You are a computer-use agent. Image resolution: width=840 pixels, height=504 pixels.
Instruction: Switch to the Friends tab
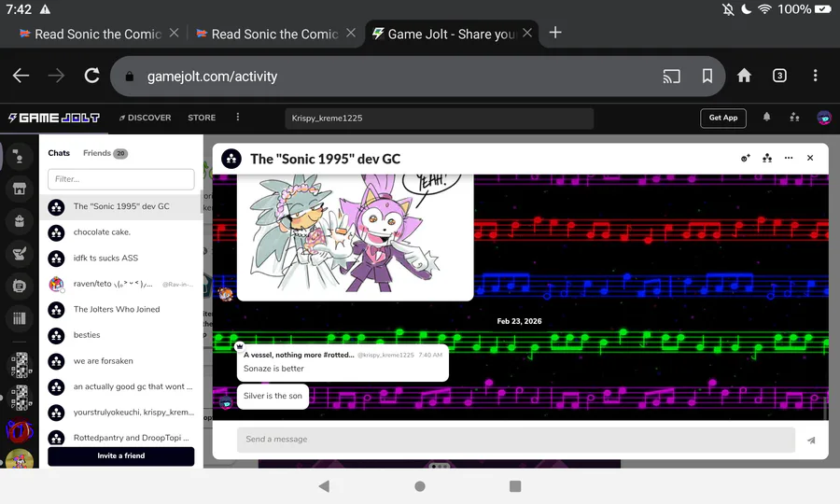click(105, 153)
